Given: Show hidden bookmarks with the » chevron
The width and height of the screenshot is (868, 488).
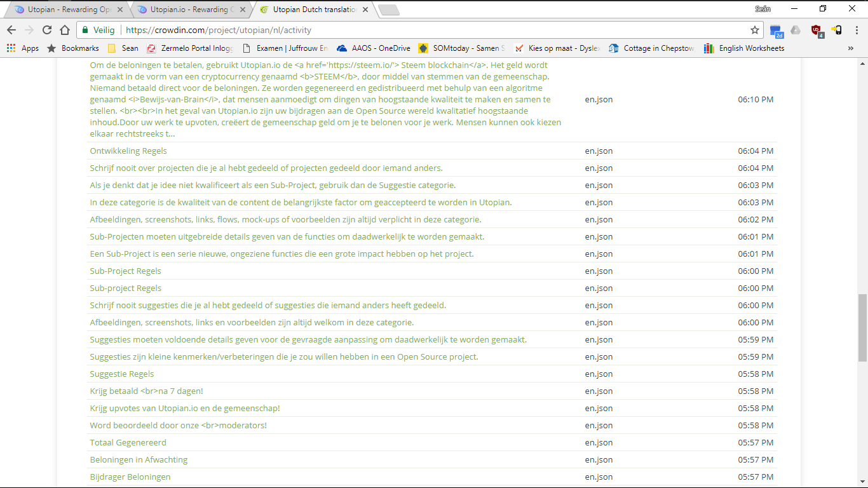Looking at the screenshot, I should coord(851,48).
